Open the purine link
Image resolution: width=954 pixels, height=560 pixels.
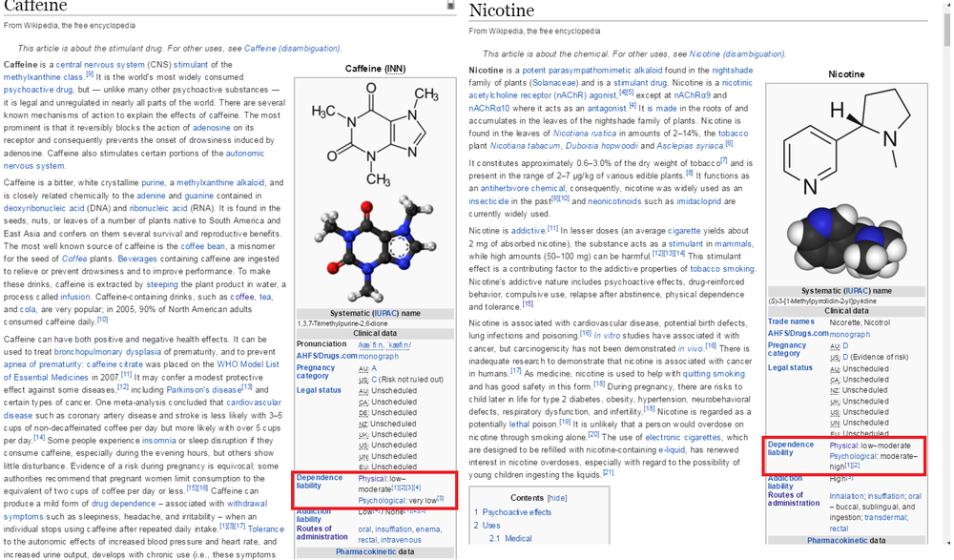click(153, 182)
